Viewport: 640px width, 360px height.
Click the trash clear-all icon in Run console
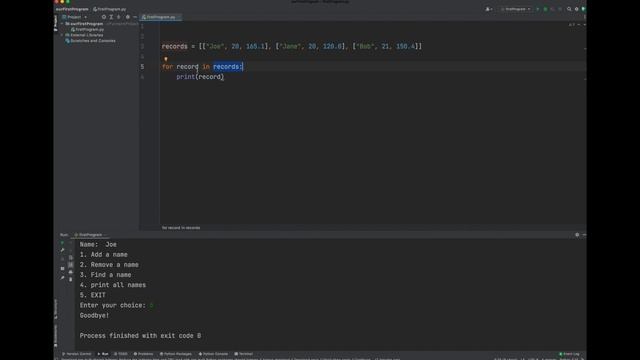[x=71, y=280]
